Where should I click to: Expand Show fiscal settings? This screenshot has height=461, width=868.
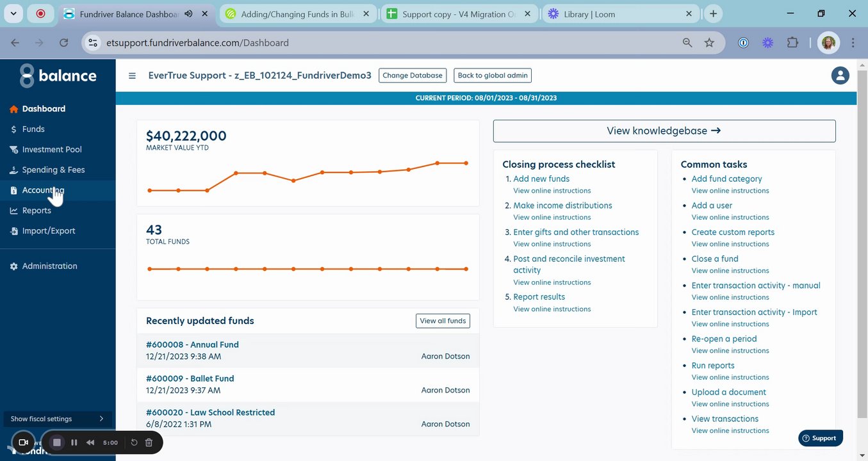click(x=58, y=419)
